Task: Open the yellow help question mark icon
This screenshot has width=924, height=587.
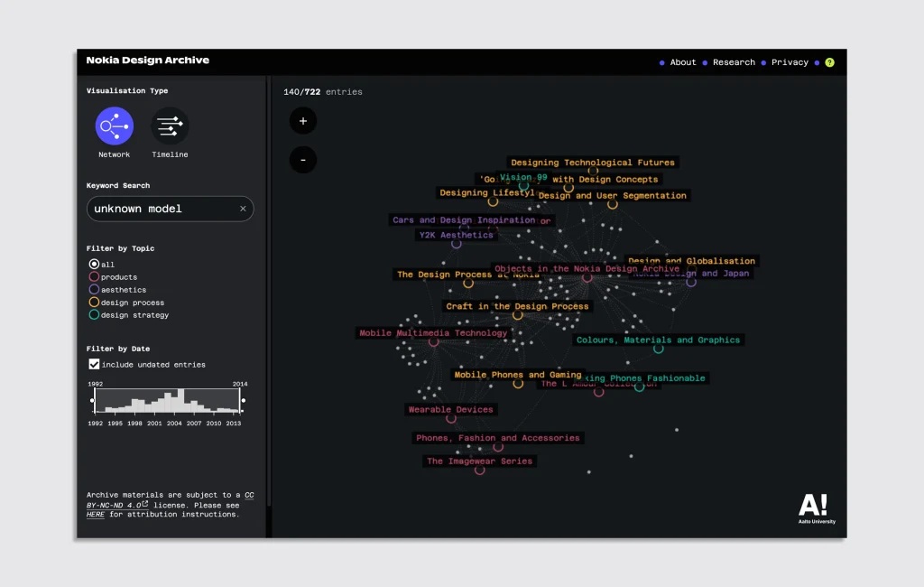Action: coord(829,62)
